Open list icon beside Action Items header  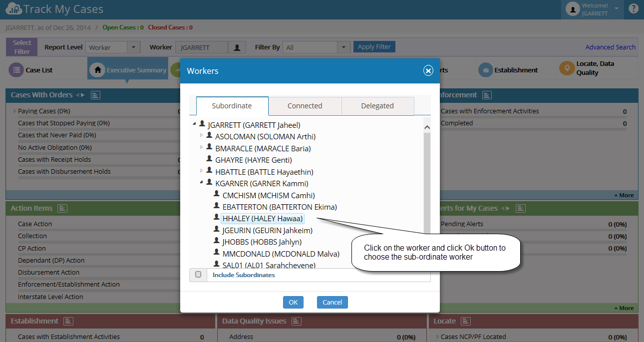point(62,208)
